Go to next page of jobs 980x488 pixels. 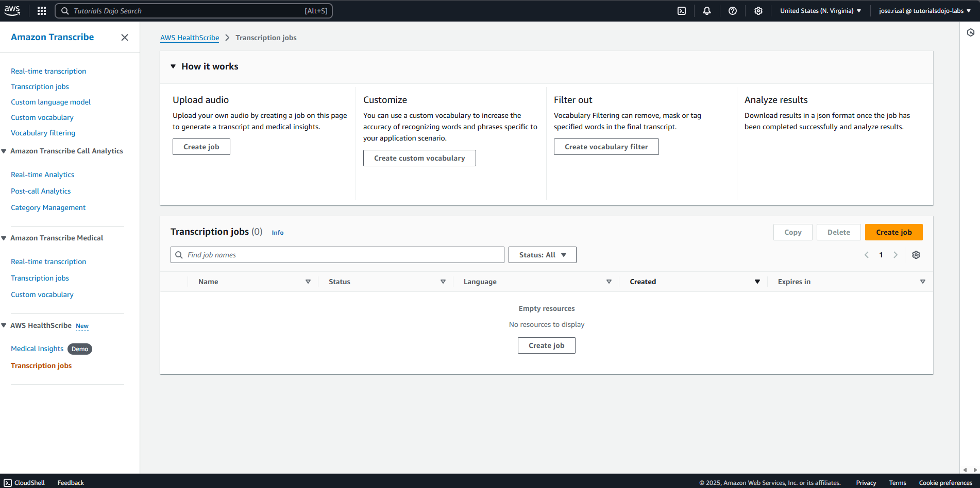pos(895,255)
